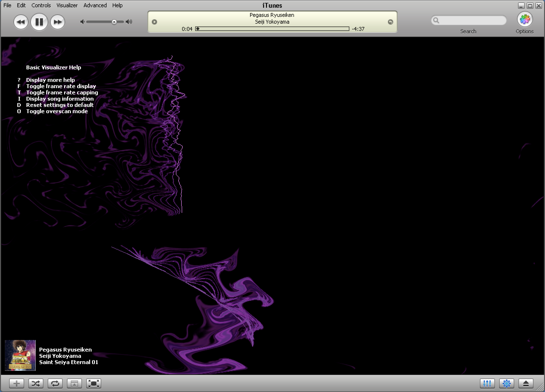Open the Visualizer menu
Screen dimensions: 545x392
pyautogui.click(x=67, y=5)
